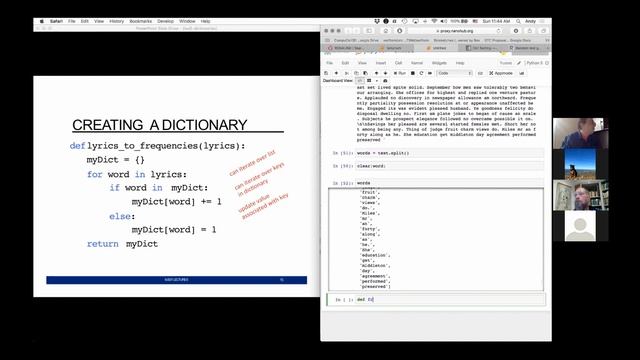Reload page in Safari address bar
The height and width of the screenshot is (360, 640).
(x=498, y=31)
